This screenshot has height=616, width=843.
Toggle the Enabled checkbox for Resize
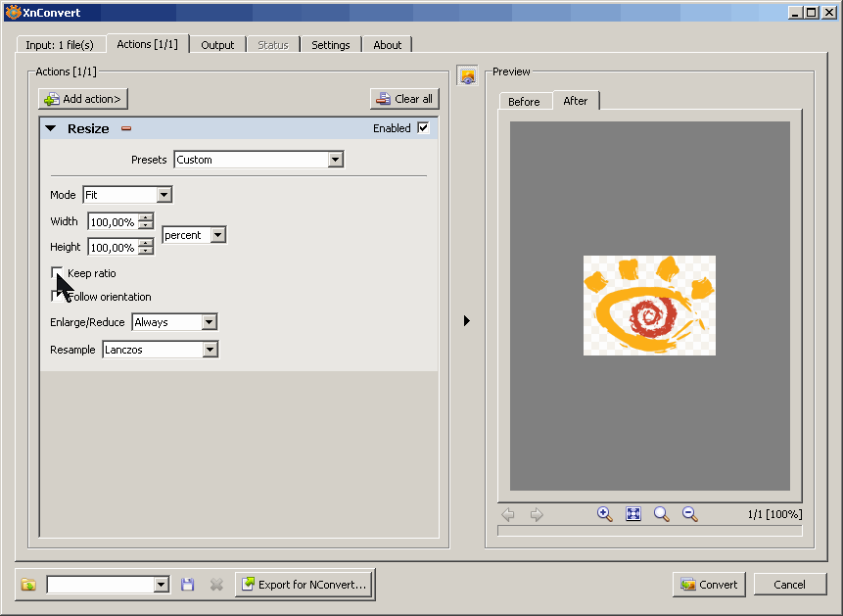click(423, 128)
